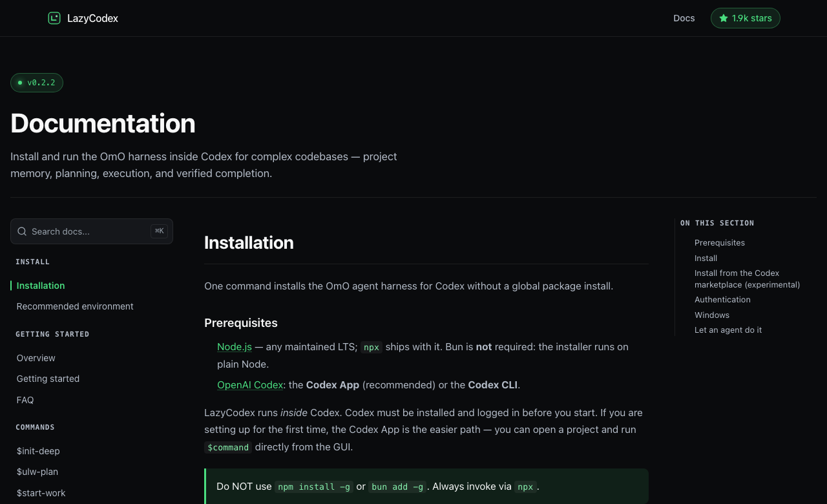This screenshot has height=504, width=827.
Task: Open Recommended environment sidebar page
Action: [75, 306]
